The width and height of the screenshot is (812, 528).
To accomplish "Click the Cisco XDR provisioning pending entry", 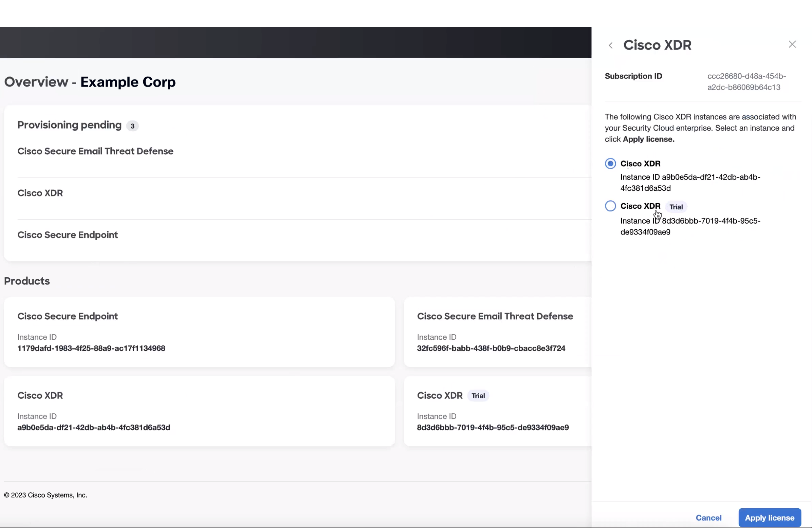I will pyautogui.click(x=40, y=193).
